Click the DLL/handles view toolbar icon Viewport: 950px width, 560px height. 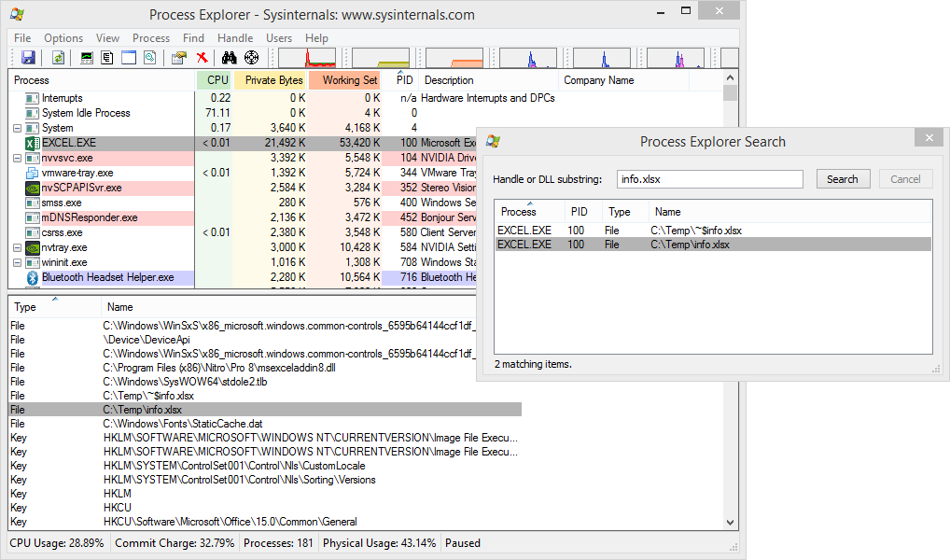[149, 58]
